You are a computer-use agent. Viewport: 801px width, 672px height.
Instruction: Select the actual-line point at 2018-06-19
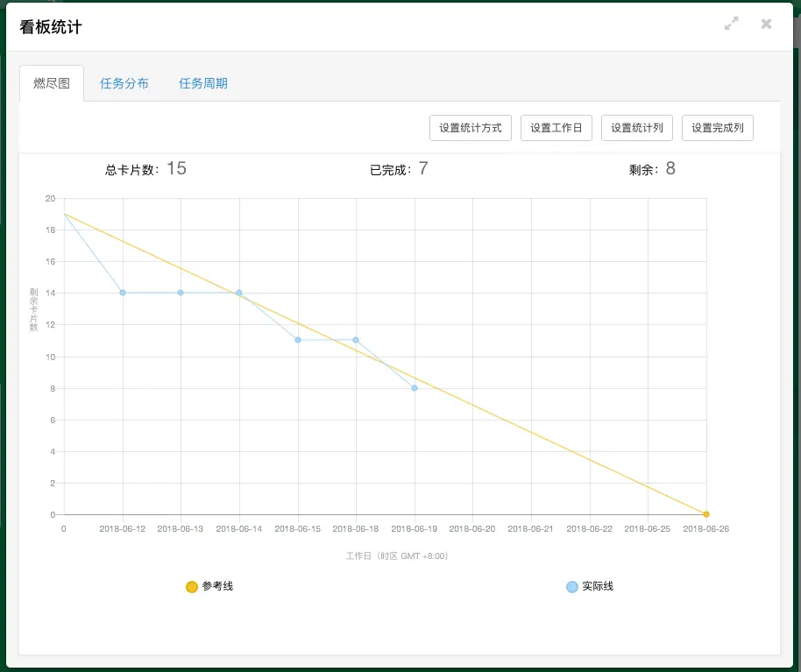click(415, 388)
